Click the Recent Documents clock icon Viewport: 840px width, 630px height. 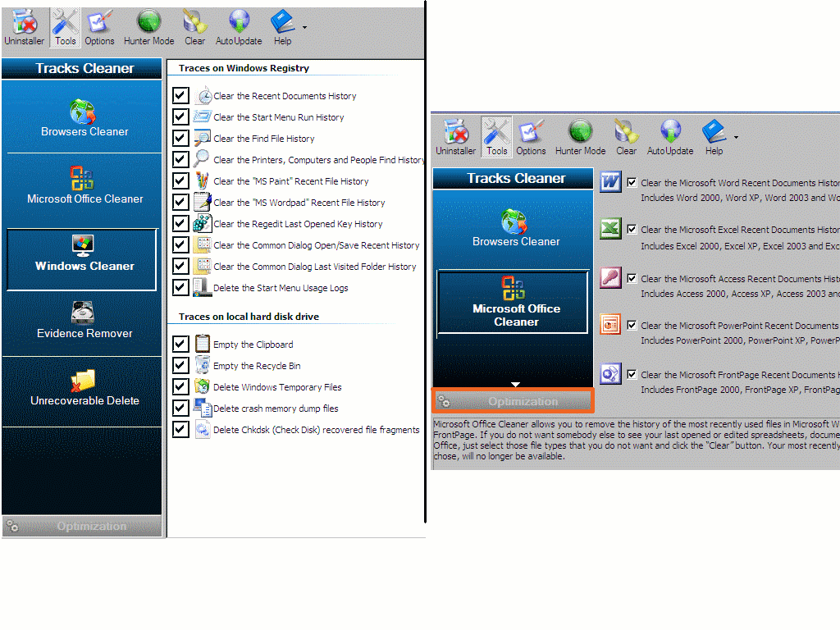[x=203, y=95]
